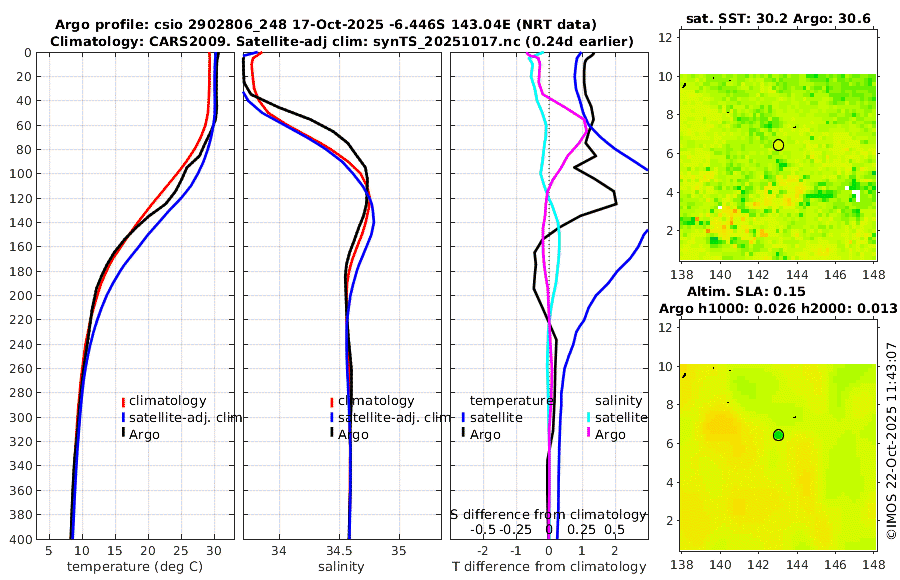Click temperature axis tick 30

click(x=214, y=551)
